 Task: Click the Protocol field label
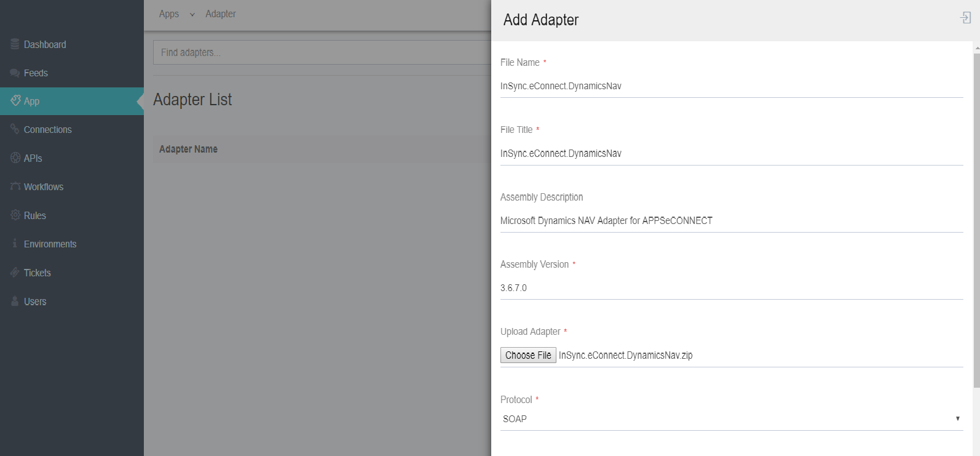point(516,399)
